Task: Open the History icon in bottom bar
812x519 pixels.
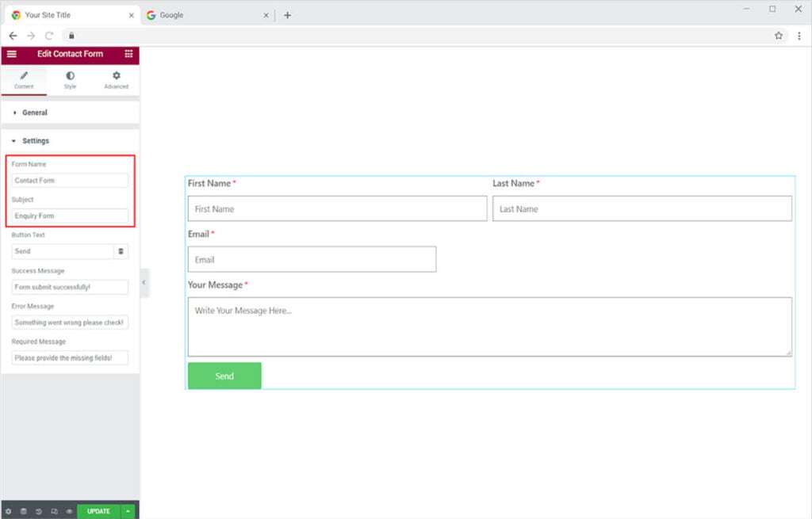Action: pyautogui.click(x=39, y=511)
